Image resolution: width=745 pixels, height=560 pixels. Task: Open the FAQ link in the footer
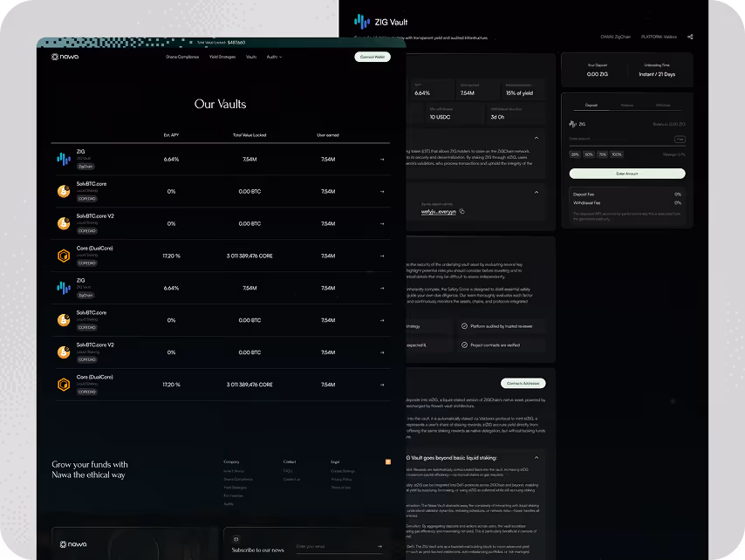(288, 471)
